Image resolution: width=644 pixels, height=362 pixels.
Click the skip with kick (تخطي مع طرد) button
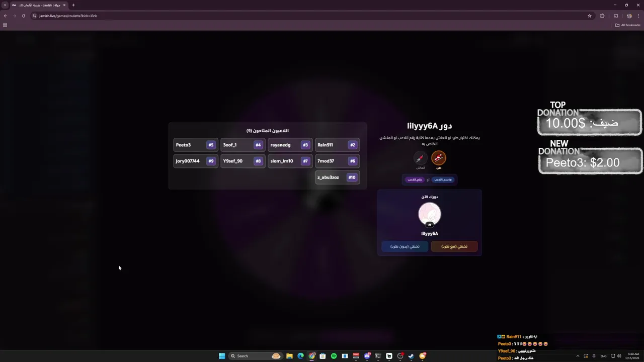click(454, 246)
